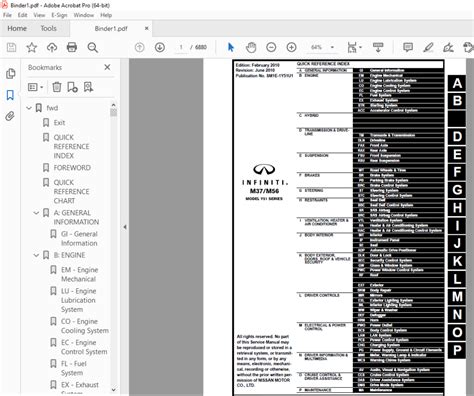This screenshot has height=396, width=474.
Task: Click the Print icon
Action: click(x=72, y=47)
